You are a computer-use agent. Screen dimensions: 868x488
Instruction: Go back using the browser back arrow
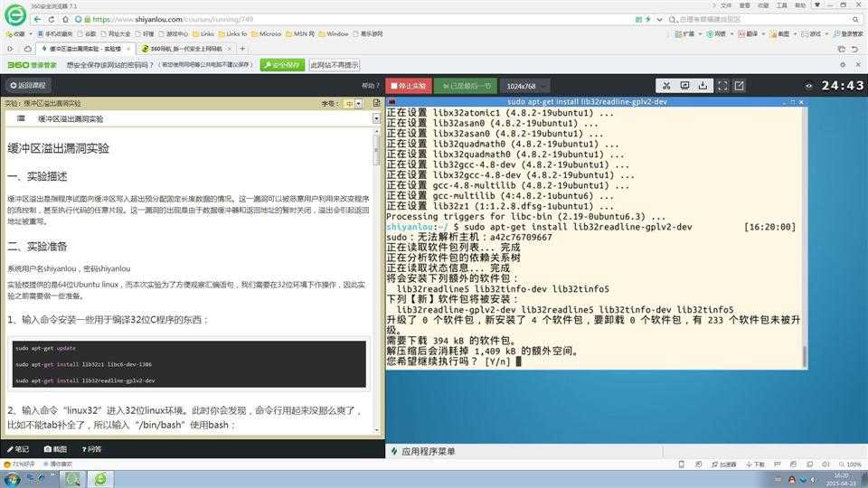click(37, 19)
